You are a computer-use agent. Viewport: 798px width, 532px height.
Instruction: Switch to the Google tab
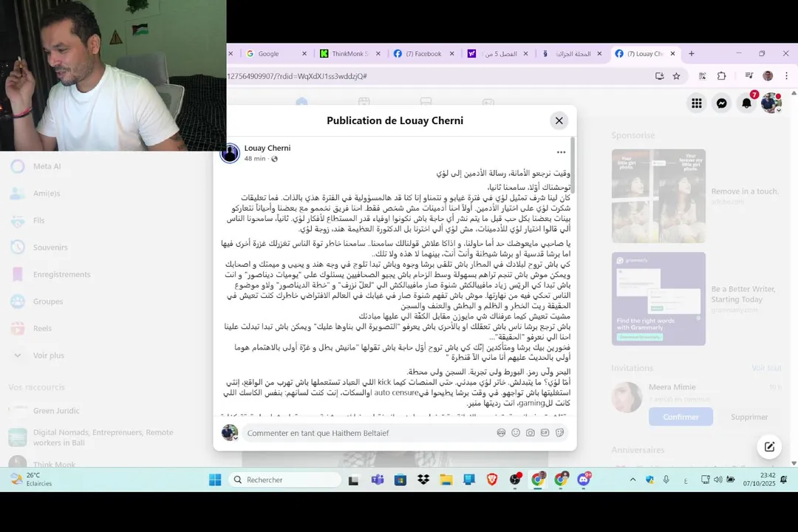coord(270,53)
